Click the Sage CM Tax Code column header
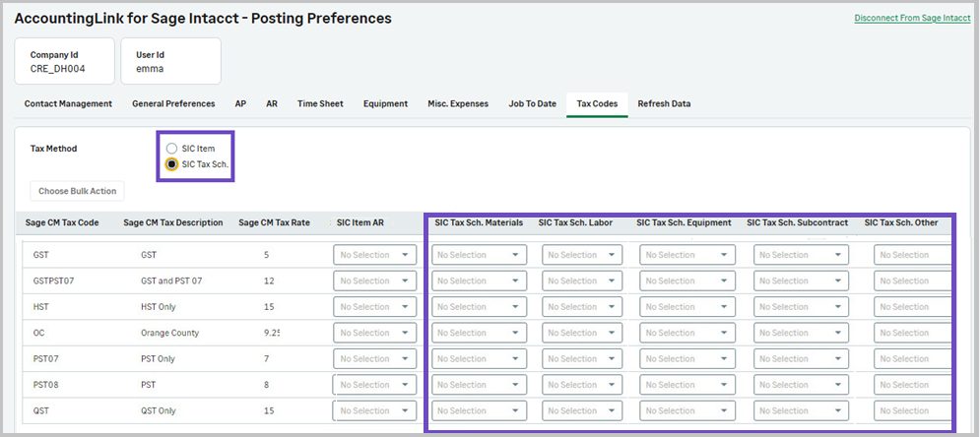Viewport: 980px width, 437px height. tap(62, 222)
